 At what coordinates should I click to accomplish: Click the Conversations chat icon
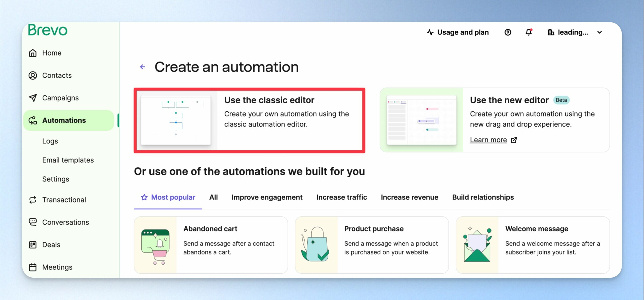[33, 222]
